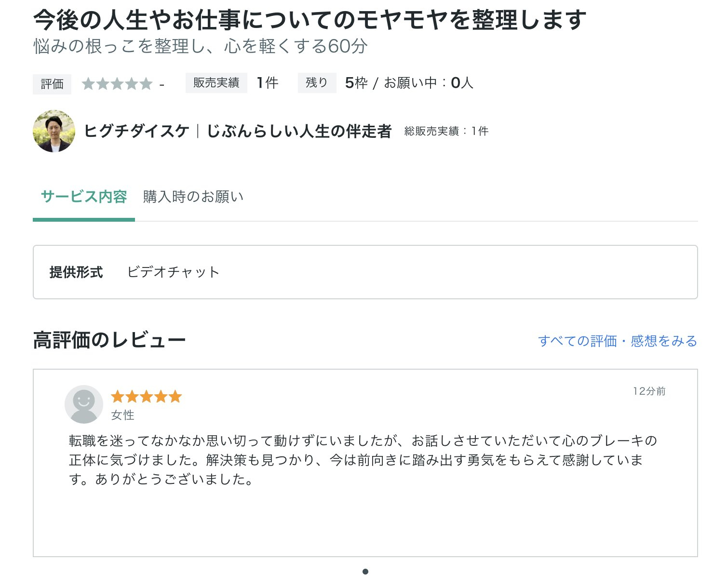727x588 pixels.
Task: Click the 提供形式 label in the box
Action: [76, 272]
